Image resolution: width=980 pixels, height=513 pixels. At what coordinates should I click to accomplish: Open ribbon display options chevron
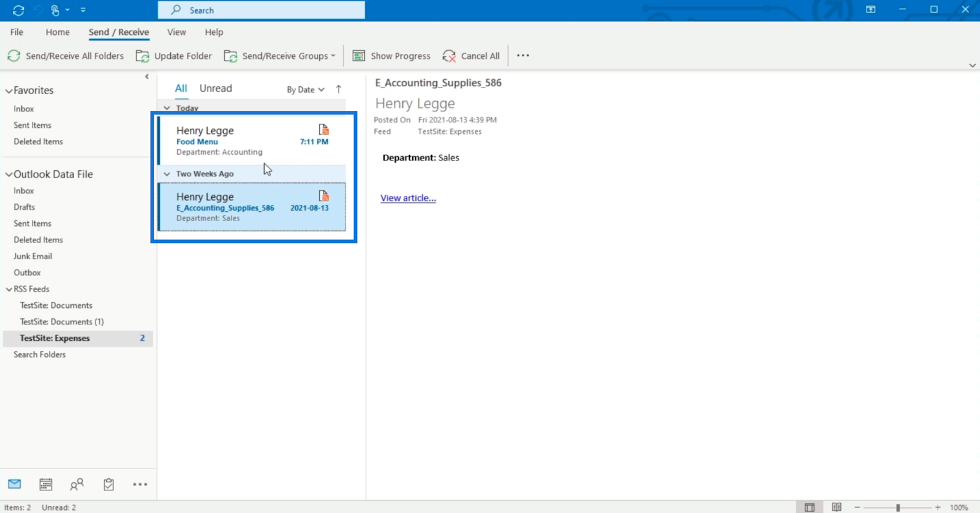(x=972, y=66)
